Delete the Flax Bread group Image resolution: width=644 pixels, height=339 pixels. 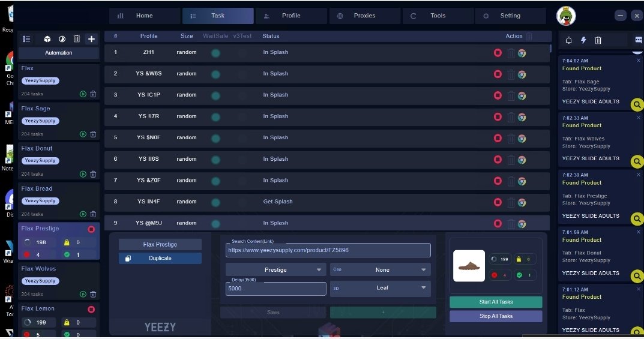(93, 214)
